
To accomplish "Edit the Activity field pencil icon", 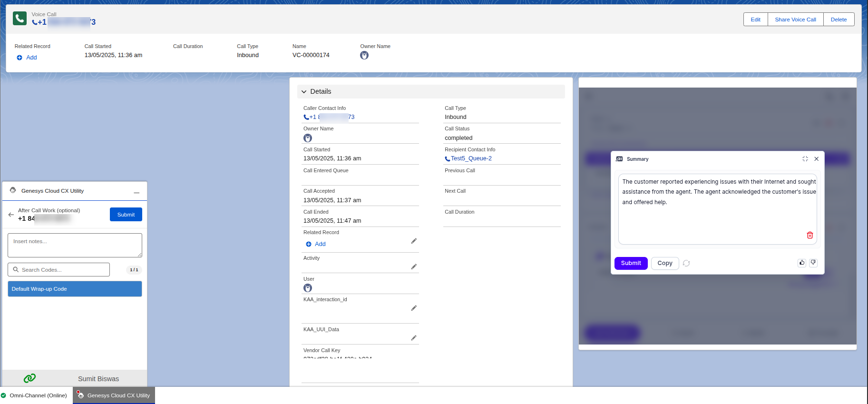I will (414, 267).
